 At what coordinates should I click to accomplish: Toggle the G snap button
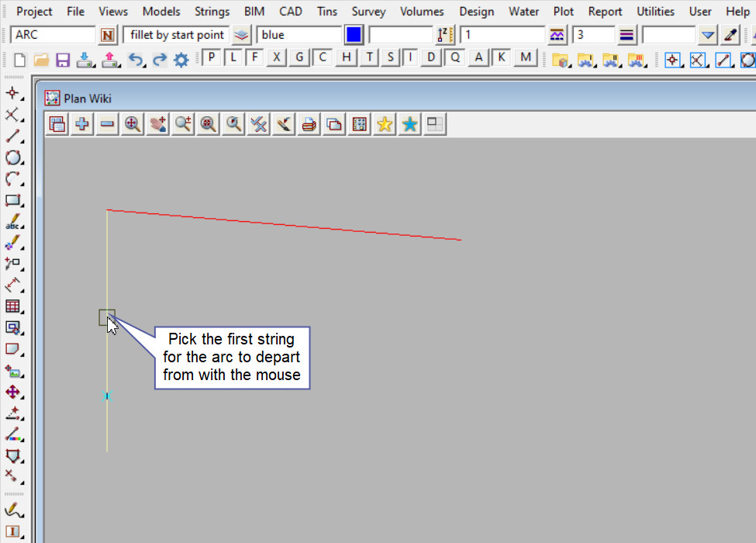pyautogui.click(x=299, y=57)
